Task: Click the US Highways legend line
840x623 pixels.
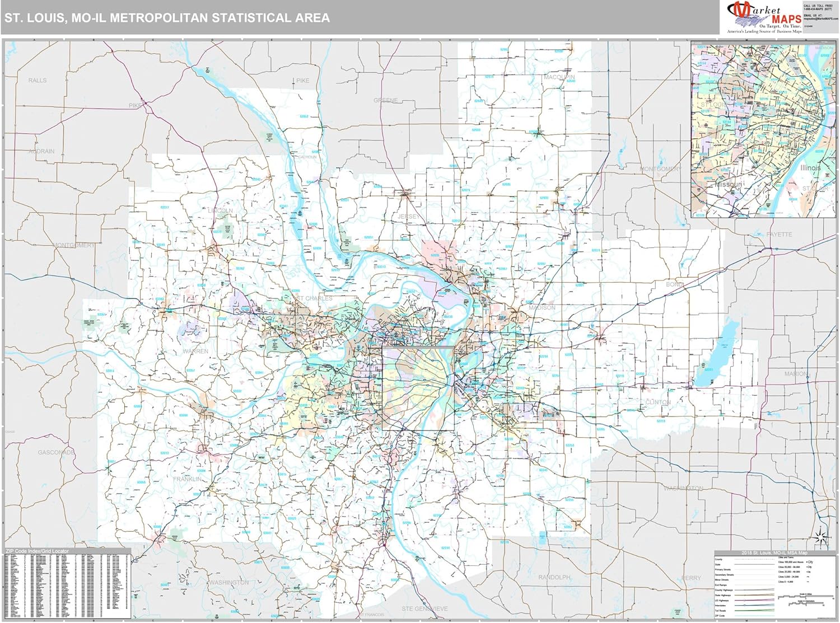Action: pyautogui.click(x=753, y=600)
